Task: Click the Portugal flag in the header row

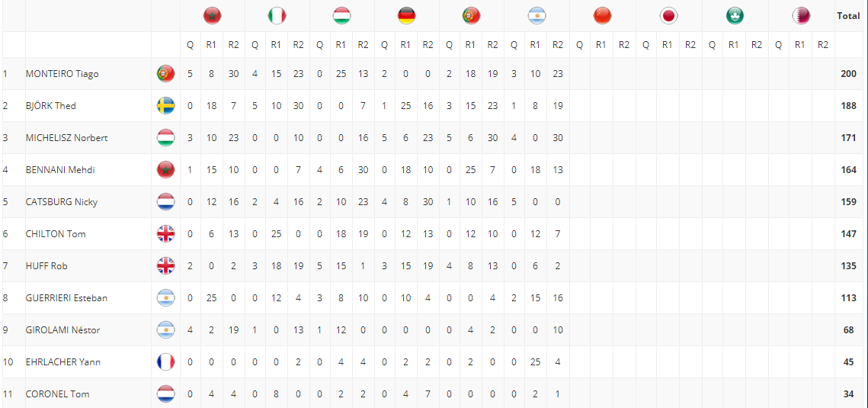Action: 471,17
